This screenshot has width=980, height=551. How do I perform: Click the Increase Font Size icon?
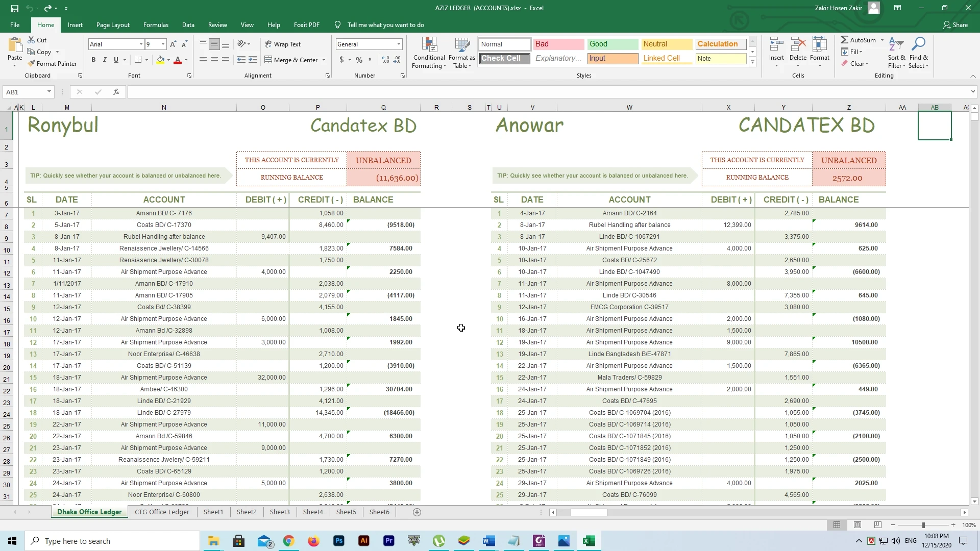[173, 44]
